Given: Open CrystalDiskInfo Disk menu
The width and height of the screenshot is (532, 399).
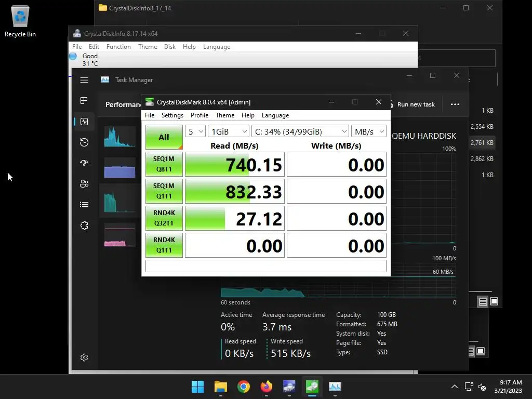Looking at the screenshot, I should (x=170, y=47).
